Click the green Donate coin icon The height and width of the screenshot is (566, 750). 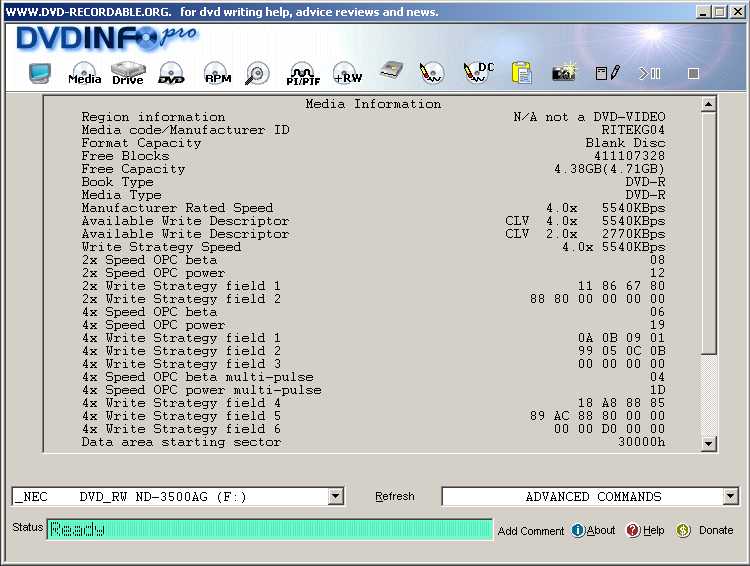click(683, 530)
